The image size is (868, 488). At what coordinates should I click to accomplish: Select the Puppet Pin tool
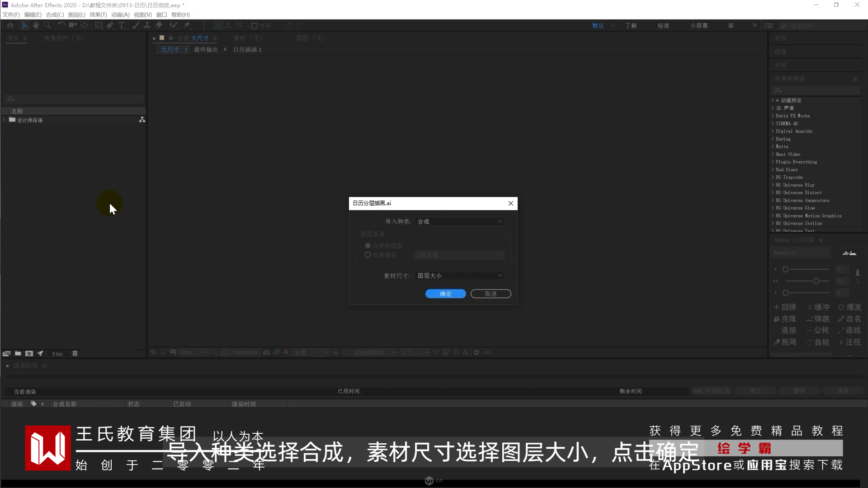pyautogui.click(x=187, y=26)
